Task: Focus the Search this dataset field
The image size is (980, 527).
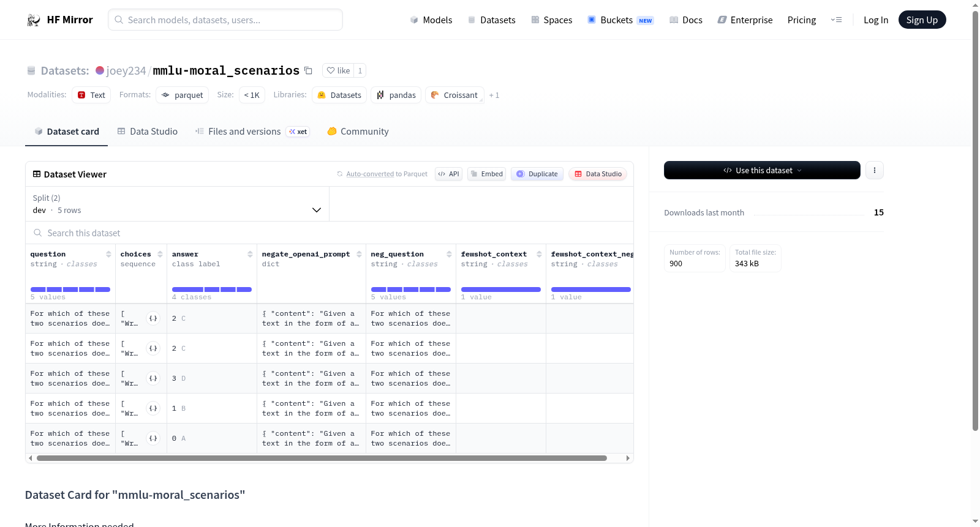Action: pos(330,233)
